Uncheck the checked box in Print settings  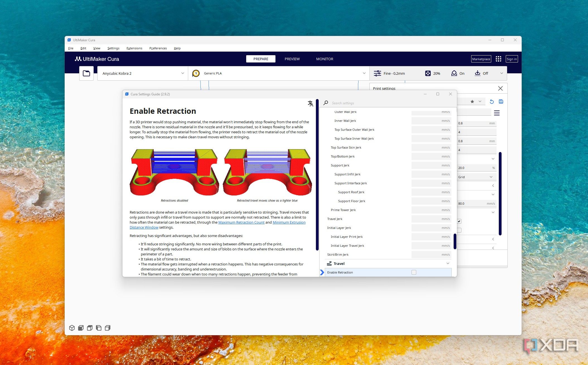tap(459, 221)
